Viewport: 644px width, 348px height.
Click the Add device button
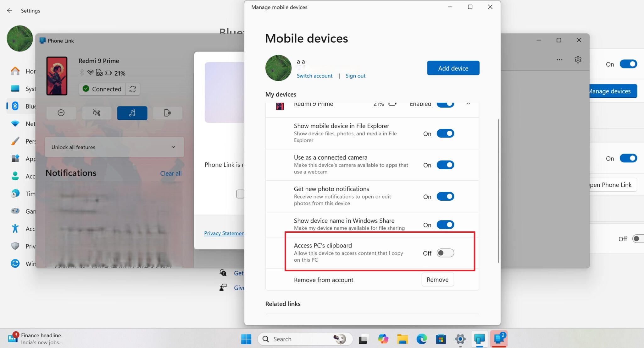point(453,68)
